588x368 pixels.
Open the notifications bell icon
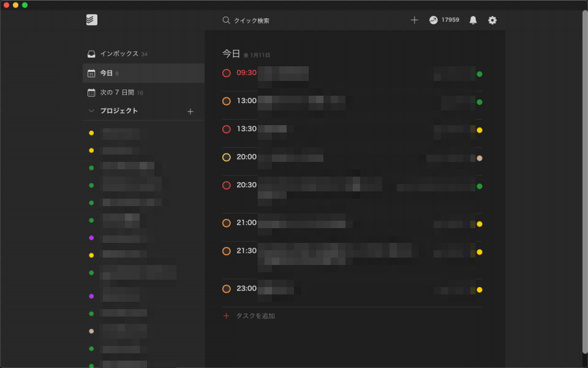473,20
